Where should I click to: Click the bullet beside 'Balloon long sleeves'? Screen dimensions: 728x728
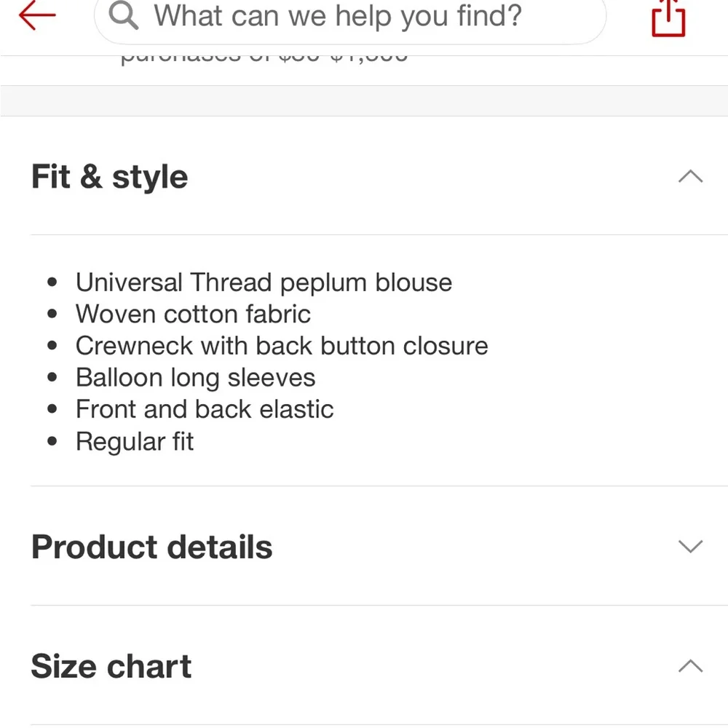(52, 379)
